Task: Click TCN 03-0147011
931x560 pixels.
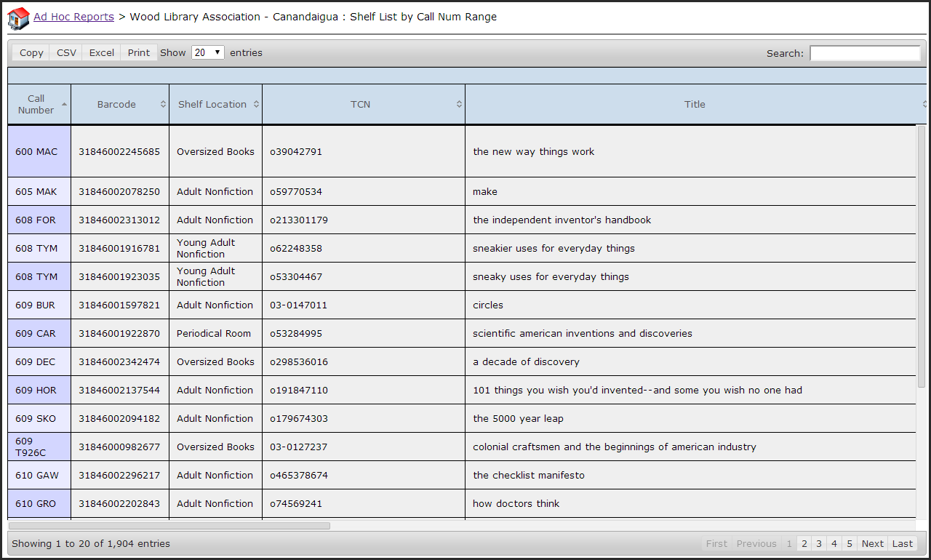Action: point(298,305)
